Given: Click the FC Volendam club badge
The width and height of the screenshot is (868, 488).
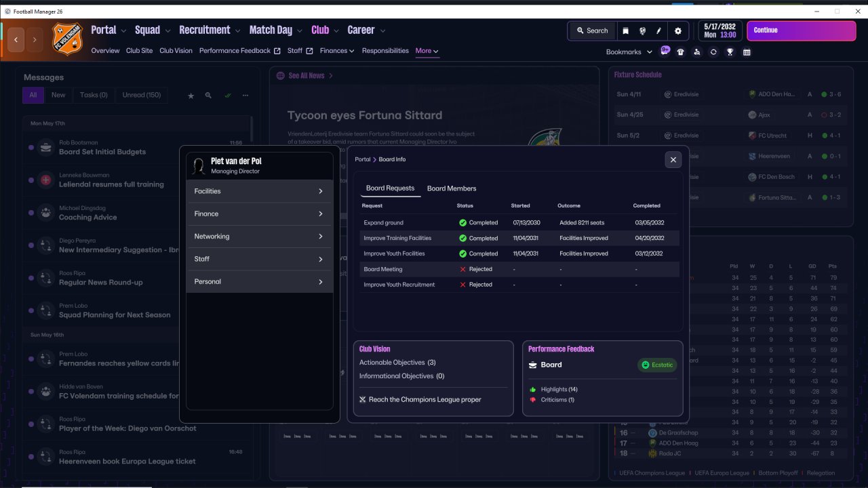Looking at the screenshot, I should [66, 39].
